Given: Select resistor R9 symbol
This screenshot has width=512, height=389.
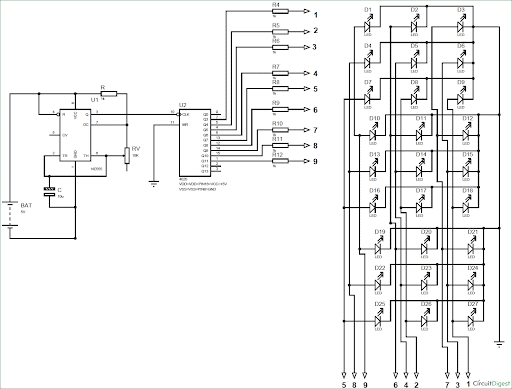Looking at the screenshot, I should pos(281,109).
